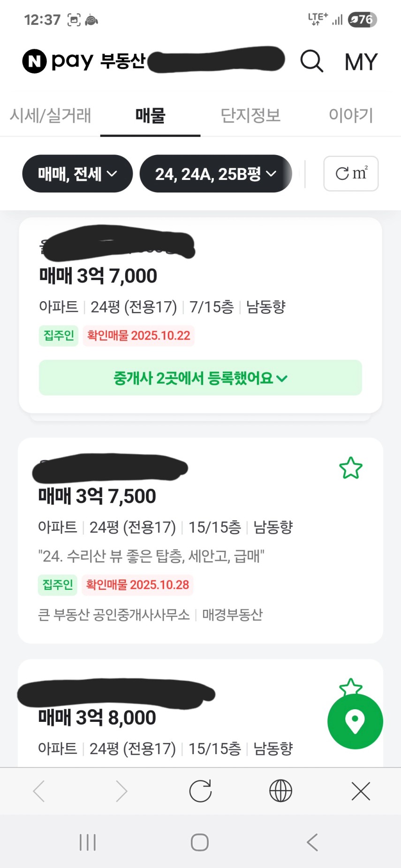Viewport: 401px width, 868px height.
Task: Reload the page with refresh icon
Action: click(200, 791)
